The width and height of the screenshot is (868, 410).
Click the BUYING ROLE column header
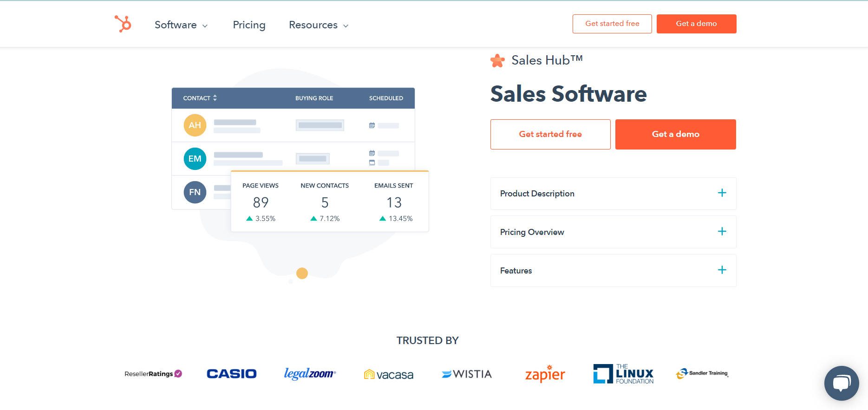click(314, 98)
